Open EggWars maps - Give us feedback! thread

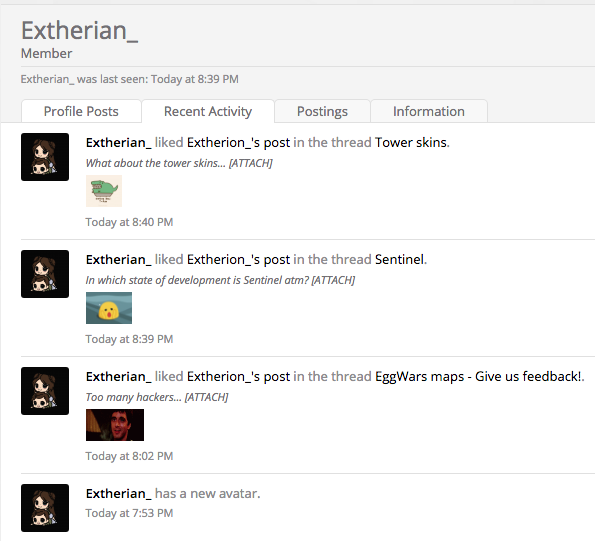click(478, 377)
